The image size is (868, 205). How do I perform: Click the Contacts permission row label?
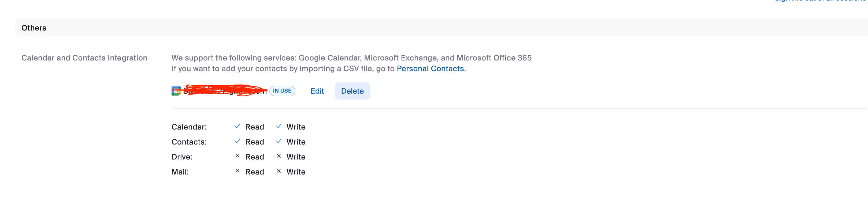pos(189,142)
